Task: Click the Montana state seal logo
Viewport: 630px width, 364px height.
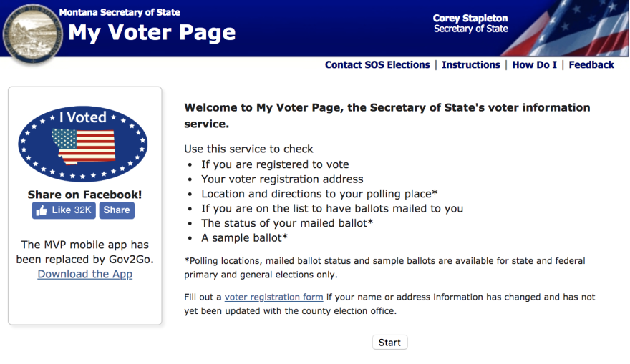Action: click(33, 34)
